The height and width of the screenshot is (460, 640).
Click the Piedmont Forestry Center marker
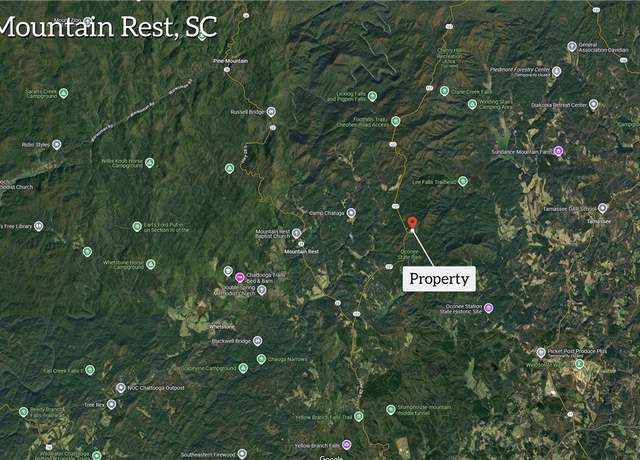[x=556, y=71]
